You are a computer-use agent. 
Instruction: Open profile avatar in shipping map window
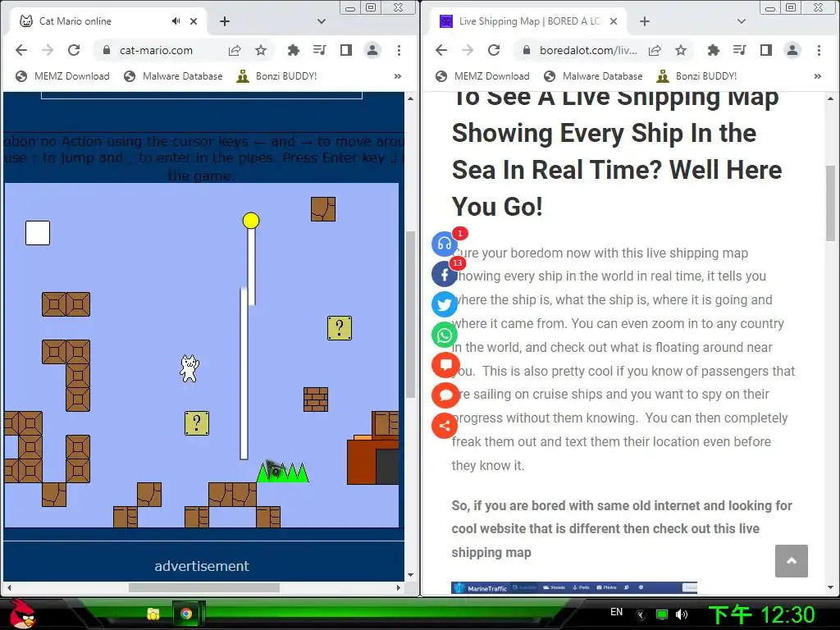(792, 50)
